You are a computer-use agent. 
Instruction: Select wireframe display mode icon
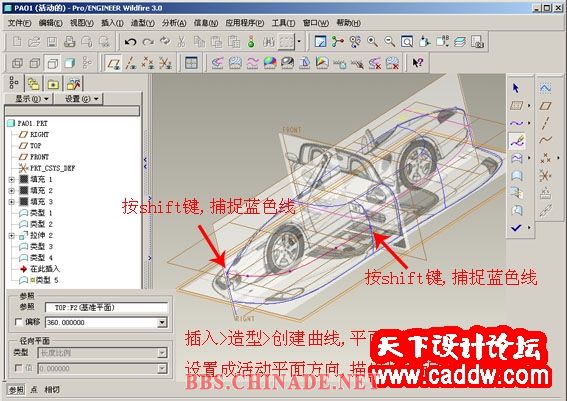pyautogui.click(x=17, y=64)
